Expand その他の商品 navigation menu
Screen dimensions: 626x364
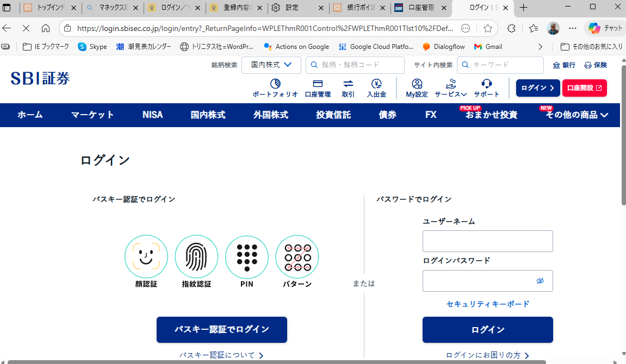point(577,115)
